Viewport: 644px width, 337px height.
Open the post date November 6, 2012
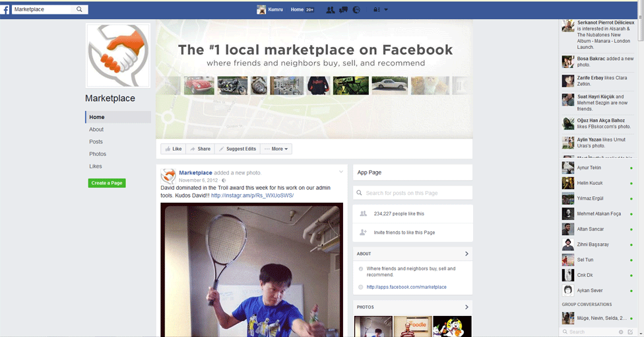[x=199, y=180]
